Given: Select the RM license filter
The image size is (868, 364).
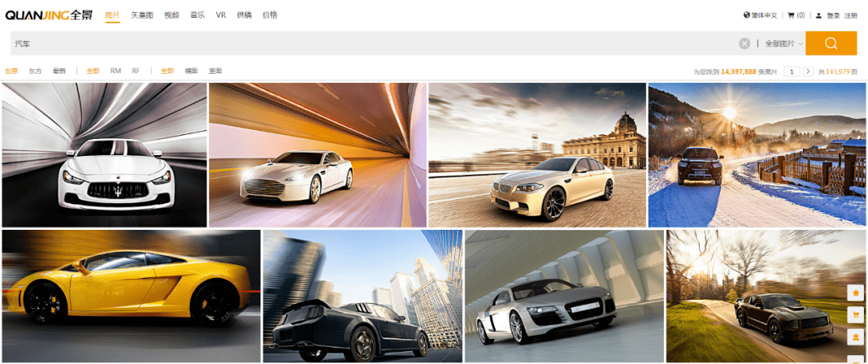Looking at the screenshot, I should point(116,71).
